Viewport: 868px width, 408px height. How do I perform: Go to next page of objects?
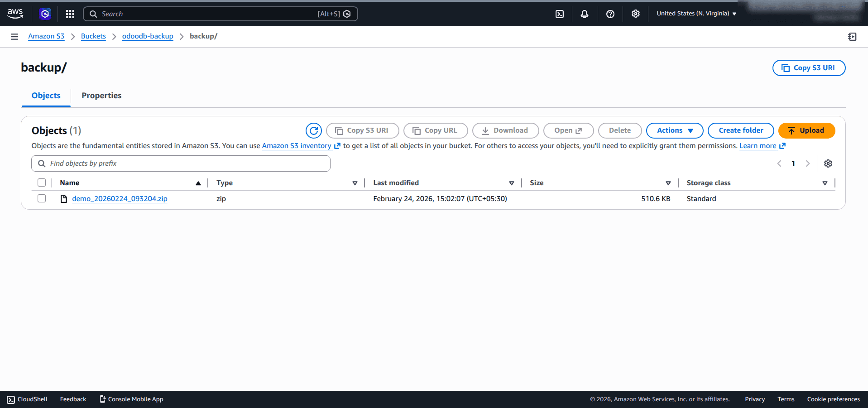(x=807, y=163)
